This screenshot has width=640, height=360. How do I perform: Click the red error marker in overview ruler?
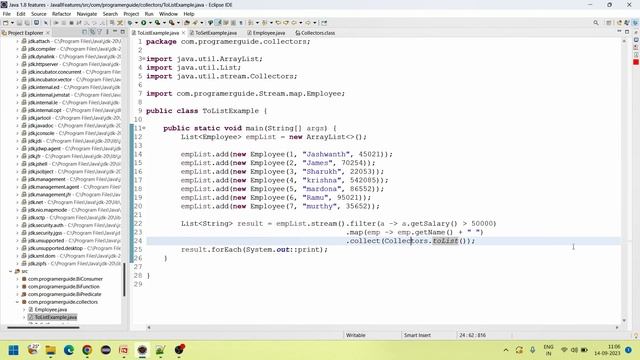point(636,62)
